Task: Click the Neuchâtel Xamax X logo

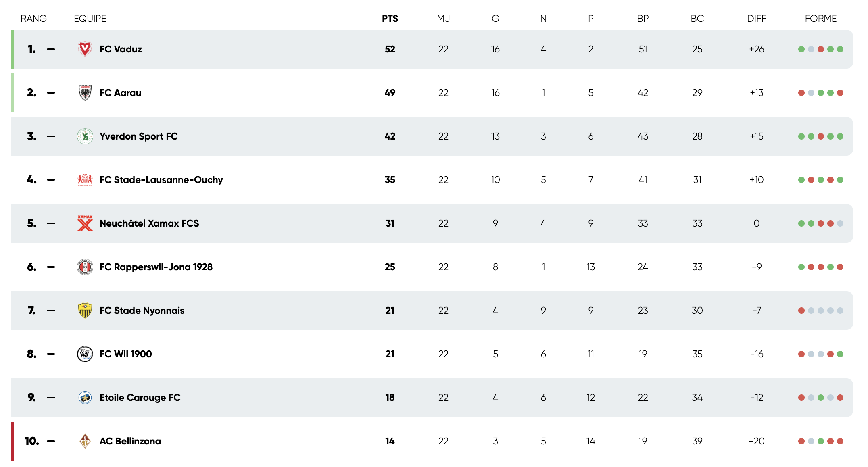Action: pos(85,223)
